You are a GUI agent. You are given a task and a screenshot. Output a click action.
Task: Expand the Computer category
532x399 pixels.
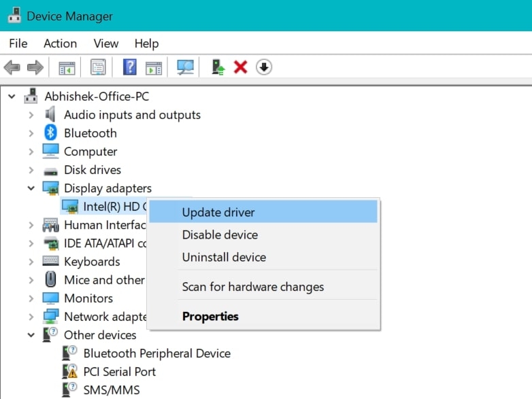31,152
